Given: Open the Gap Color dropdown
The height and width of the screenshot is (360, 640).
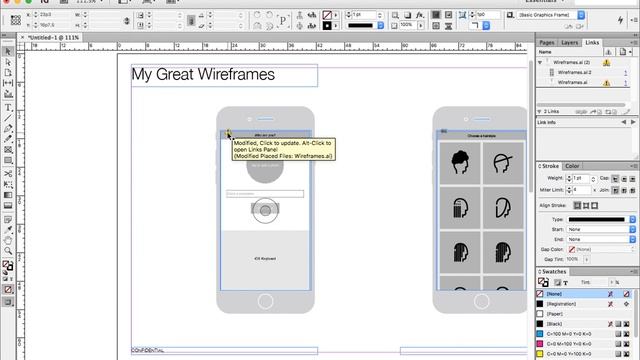Looking at the screenshot, I should click(x=601, y=249).
